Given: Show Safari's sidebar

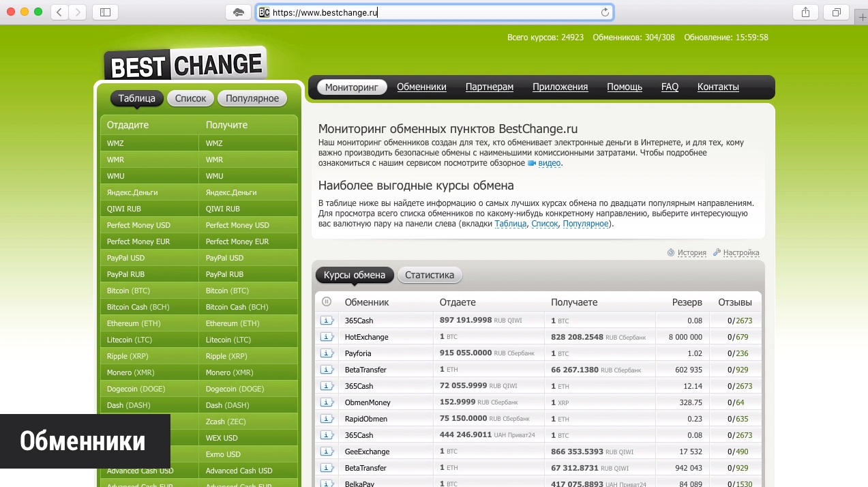Looking at the screenshot, I should pyautogui.click(x=105, y=12).
